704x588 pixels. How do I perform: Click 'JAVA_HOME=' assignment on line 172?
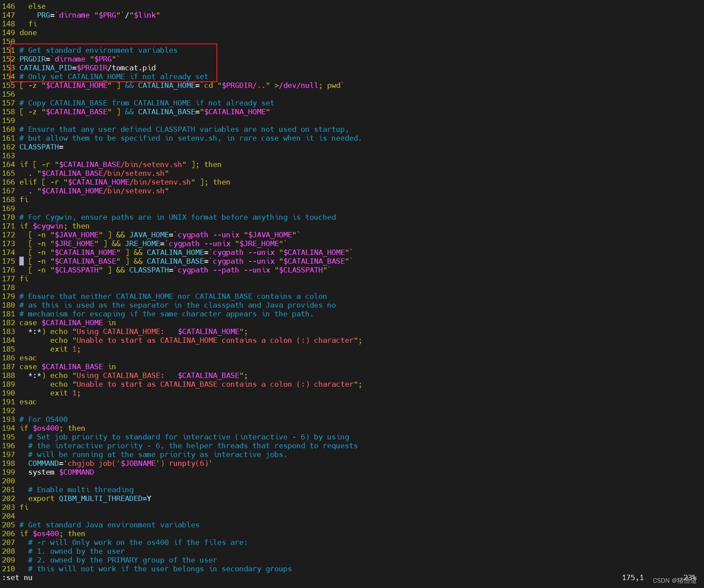click(151, 235)
